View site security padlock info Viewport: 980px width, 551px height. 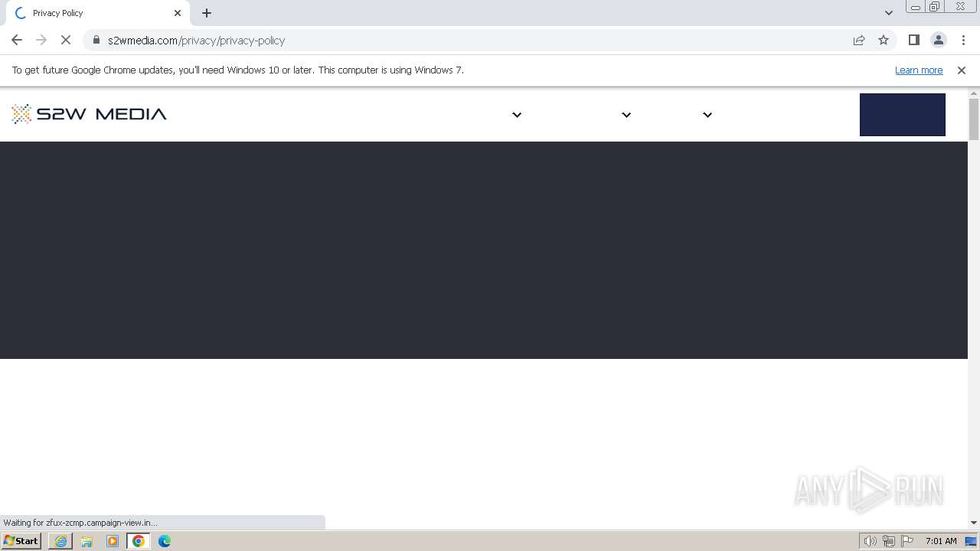(96, 40)
